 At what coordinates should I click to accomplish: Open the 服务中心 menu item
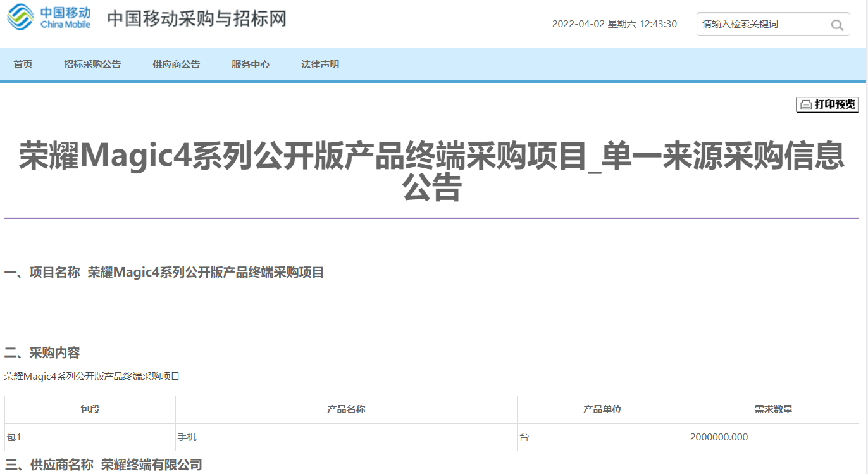point(251,64)
